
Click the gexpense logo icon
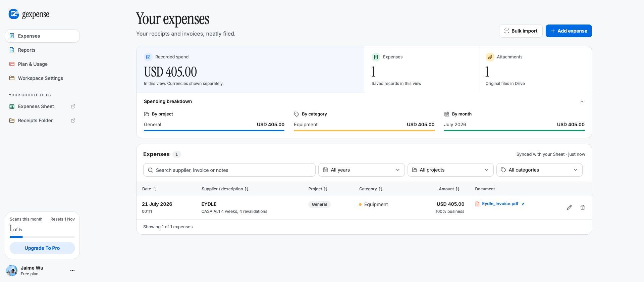point(14,14)
